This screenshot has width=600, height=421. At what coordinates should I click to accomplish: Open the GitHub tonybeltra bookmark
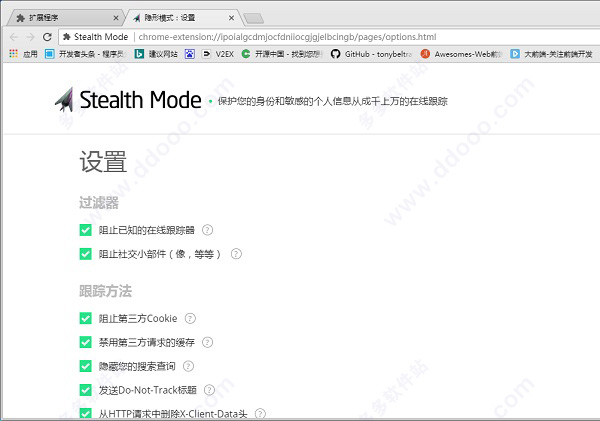[x=371, y=54]
